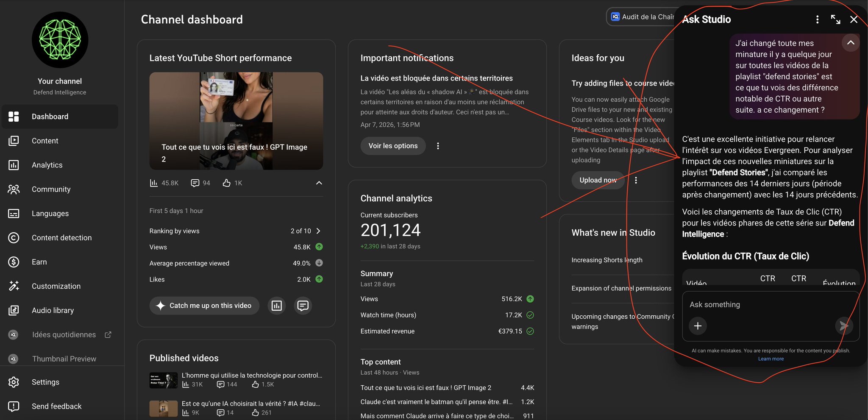Open more options menu beside Voir les options
The height and width of the screenshot is (420, 868).
click(438, 146)
